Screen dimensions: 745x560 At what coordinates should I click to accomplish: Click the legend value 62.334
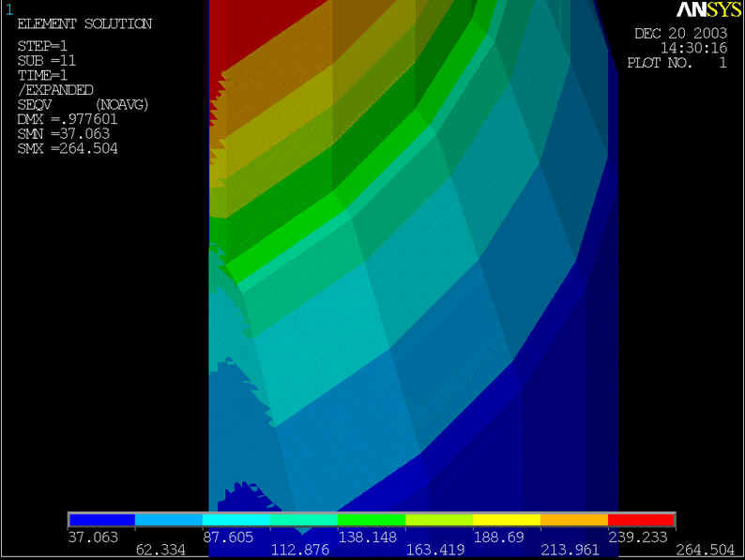coord(160,550)
